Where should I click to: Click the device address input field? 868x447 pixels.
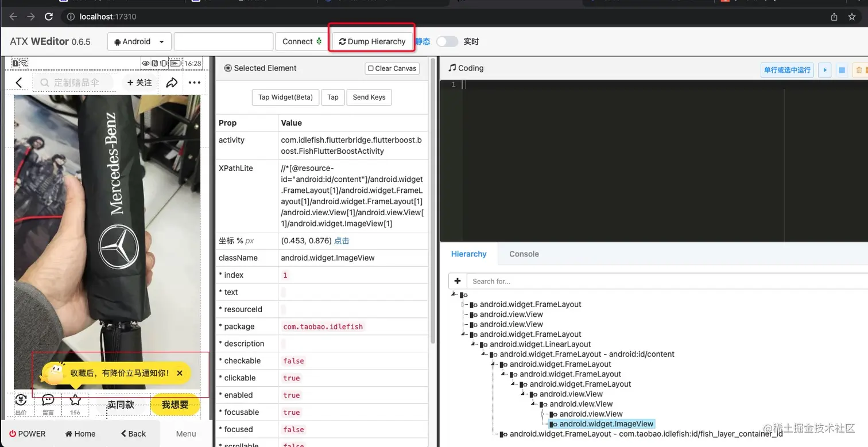click(223, 41)
